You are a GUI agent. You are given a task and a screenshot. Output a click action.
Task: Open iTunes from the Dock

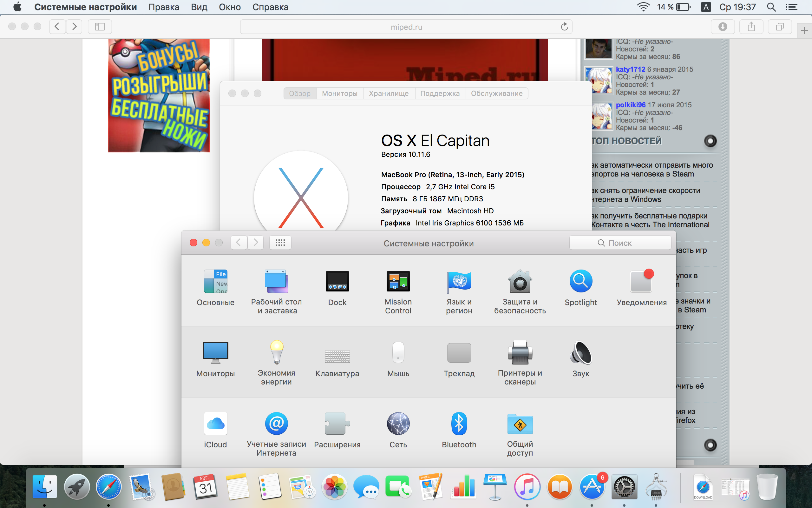[527, 486]
